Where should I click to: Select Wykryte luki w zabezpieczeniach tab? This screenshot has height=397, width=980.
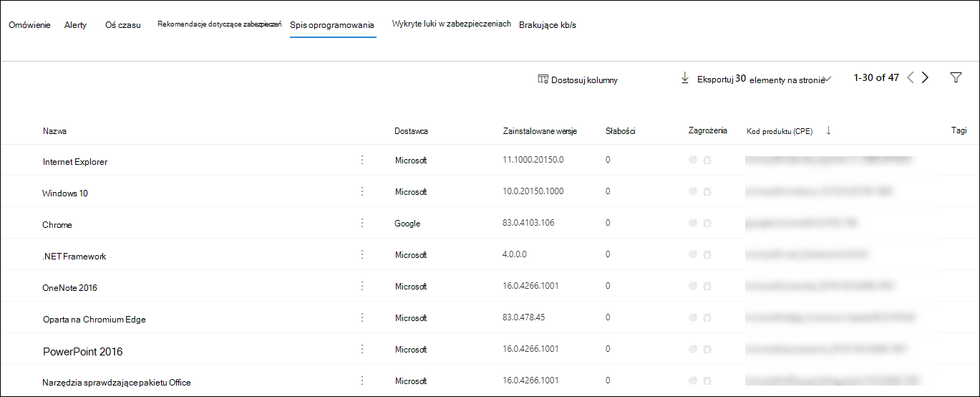tap(451, 24)
